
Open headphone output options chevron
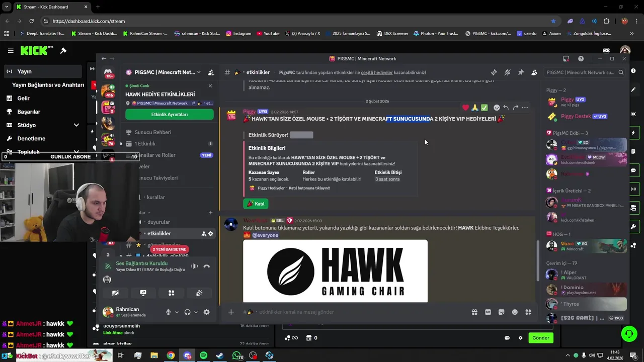(196, 312)
